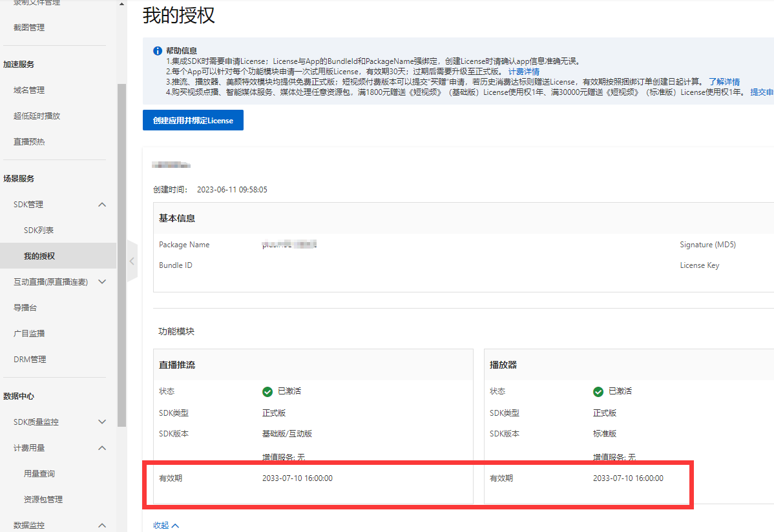The image size is (774, 532).
Task: Click the 我的授权 page title
Action: pyautogui.click(x=179, y=15)
